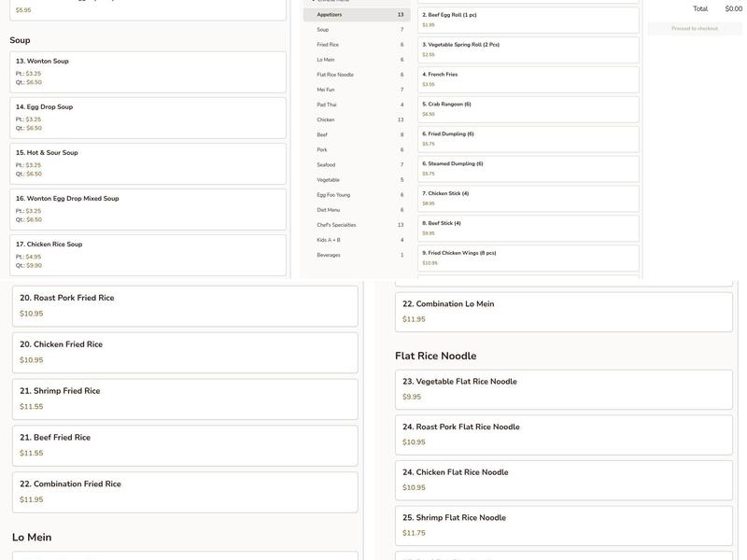Click Proceed to checkout button
747x560 pixels.
695,29
